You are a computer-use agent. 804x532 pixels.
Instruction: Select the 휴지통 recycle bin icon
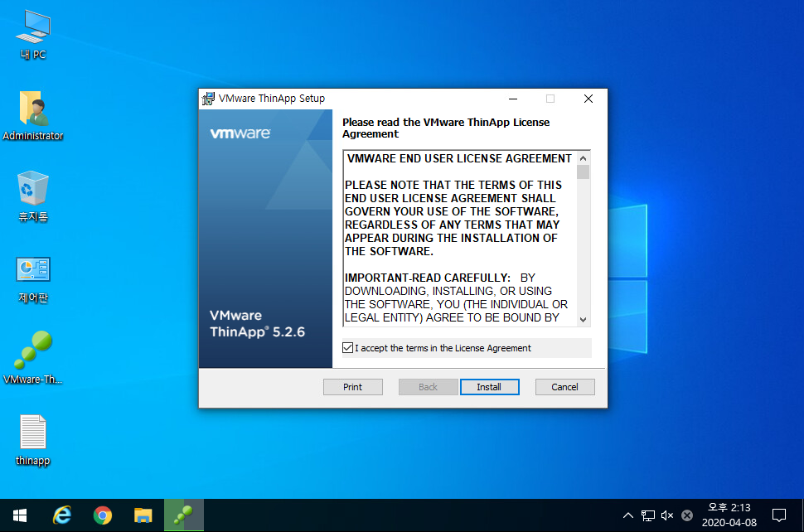coord(33,197)
